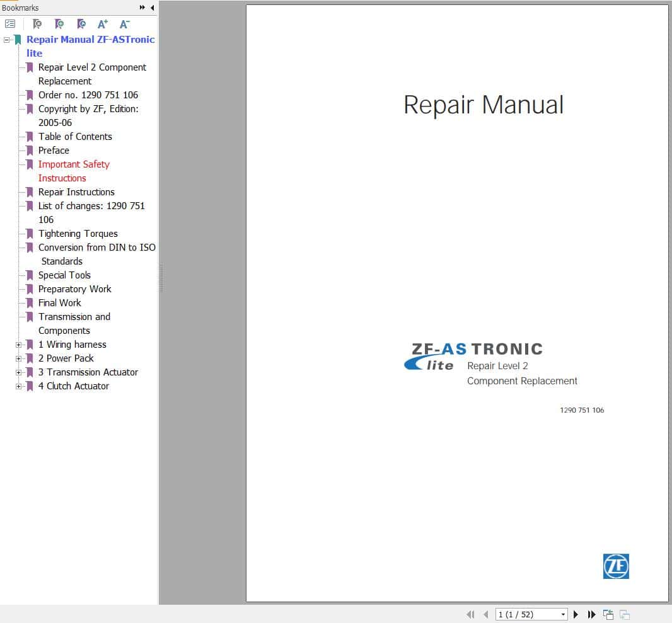
Task: Go to Table of Contents bookmark
Action: click(75, 137)
